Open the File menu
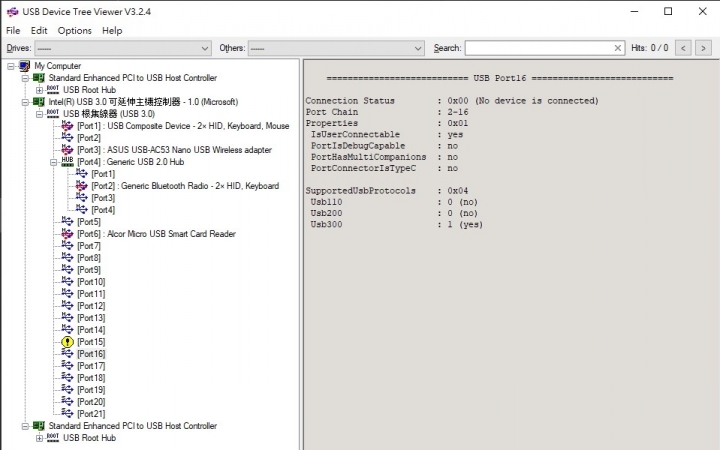This screenshot has height=450, width=720. click(x=13, y=30)
